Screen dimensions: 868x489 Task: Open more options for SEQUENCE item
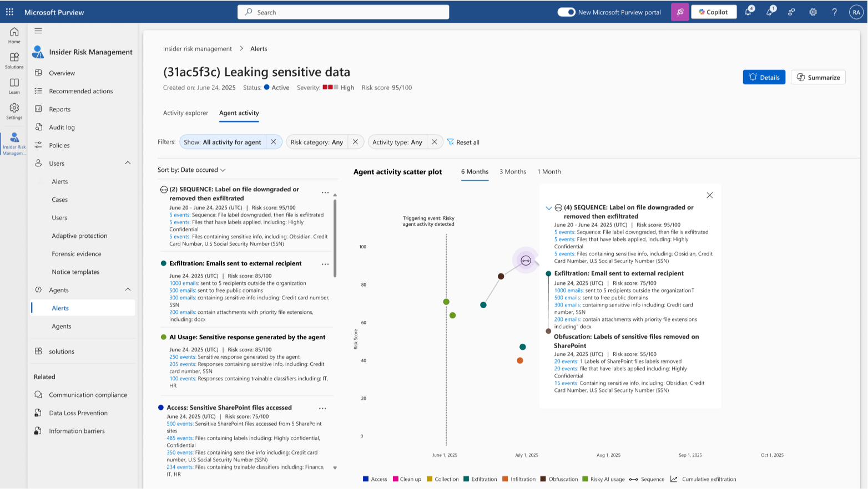click(x=325, y=193)
